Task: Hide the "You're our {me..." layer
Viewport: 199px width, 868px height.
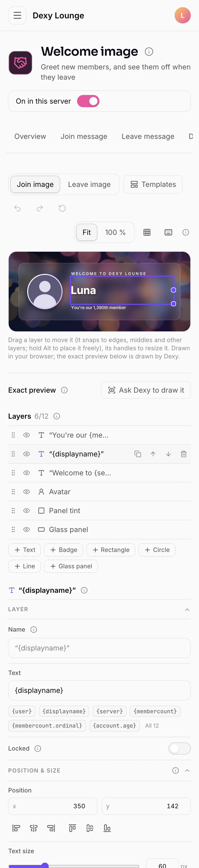Action: 27,435
